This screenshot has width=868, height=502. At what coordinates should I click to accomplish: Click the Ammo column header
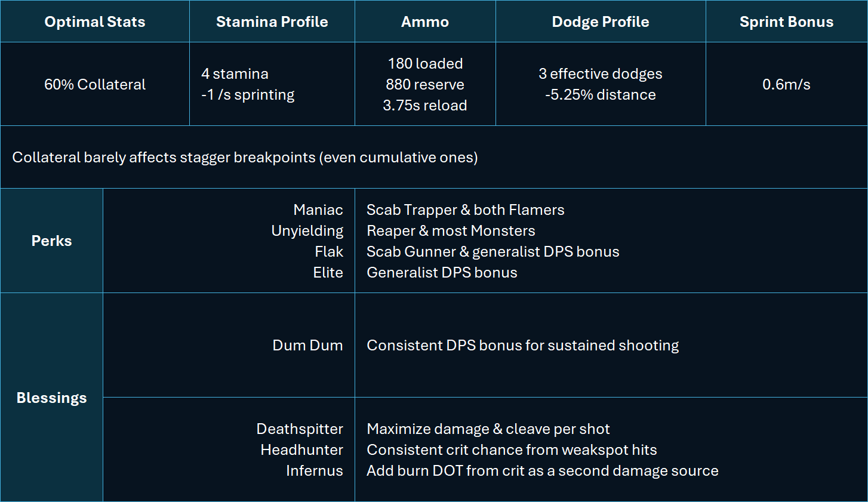tap(425, 21)
